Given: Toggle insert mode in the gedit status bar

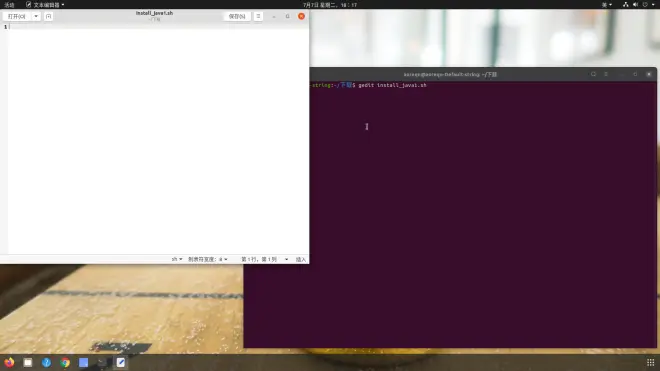Looking at the screenshot, I should 301,259.
